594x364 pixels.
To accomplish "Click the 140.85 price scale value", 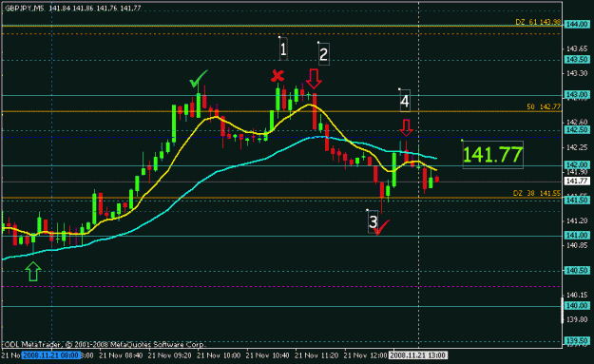I will pyautogui.click(x=577, y=245).
